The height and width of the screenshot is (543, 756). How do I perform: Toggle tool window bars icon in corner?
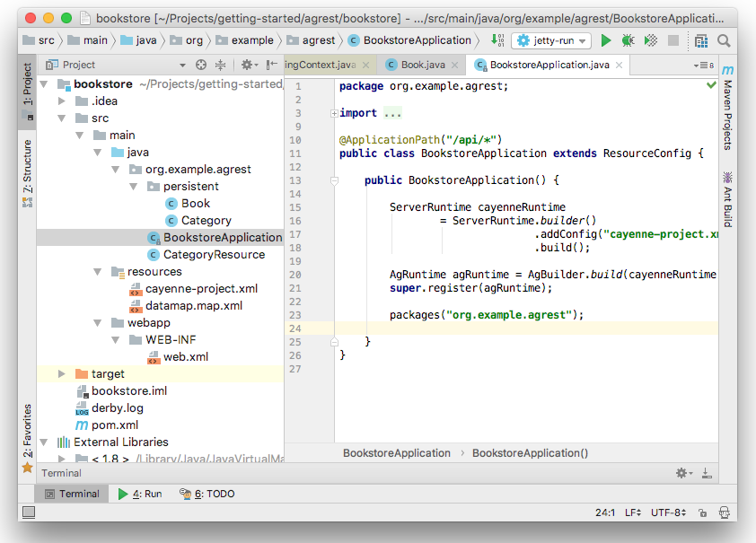[x=29, y=512]
